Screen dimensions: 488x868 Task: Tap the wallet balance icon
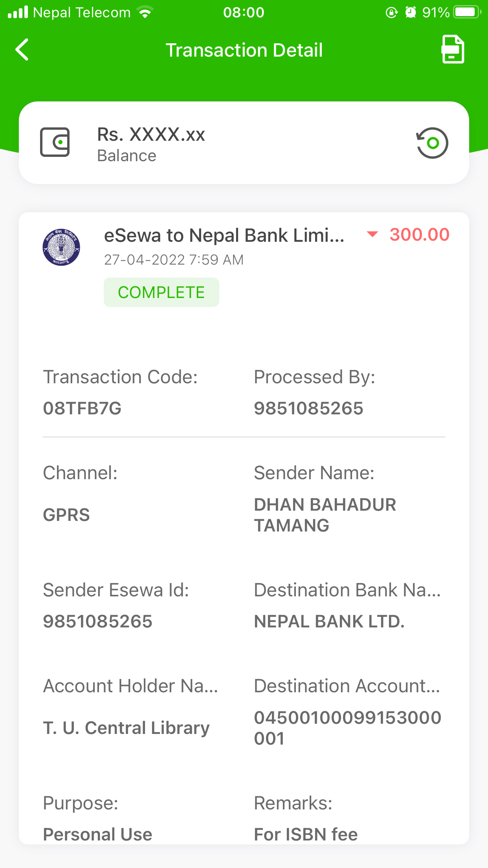(x=55, y=142)
